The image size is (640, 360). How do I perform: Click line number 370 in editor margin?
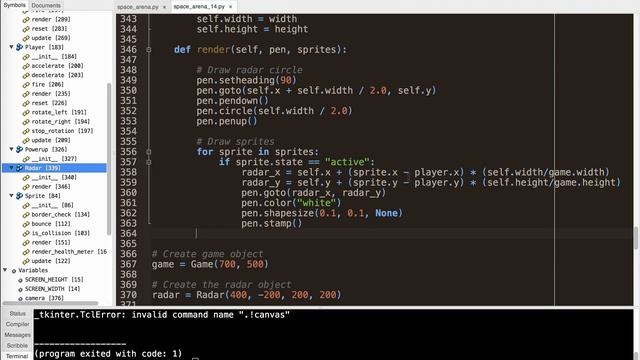tap(129, 295)
